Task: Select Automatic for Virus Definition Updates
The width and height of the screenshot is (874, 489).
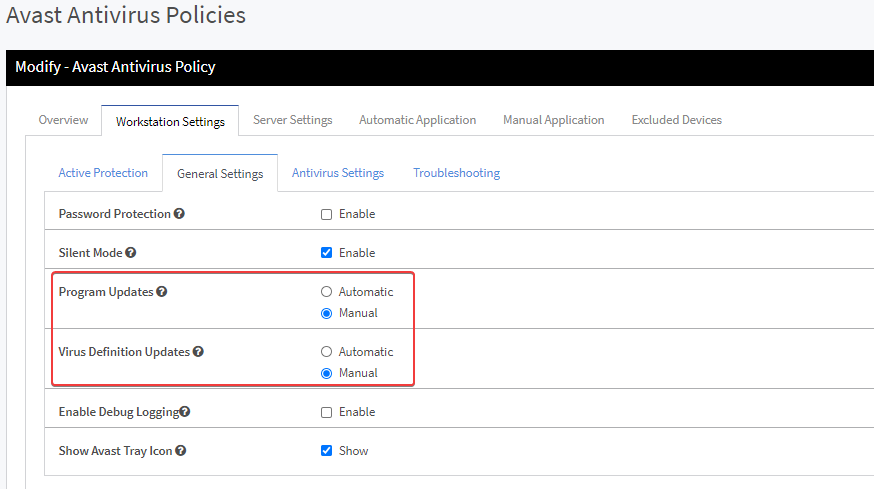Action: click(327, 352)
